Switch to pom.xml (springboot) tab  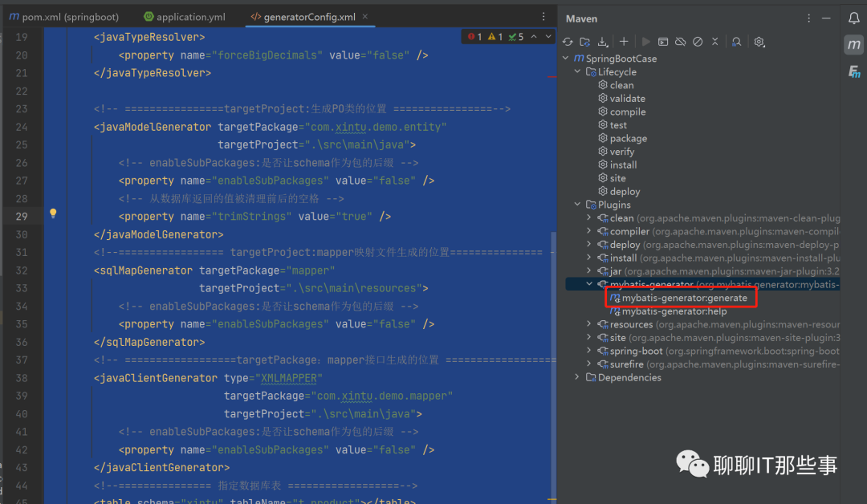coord(64,17)
